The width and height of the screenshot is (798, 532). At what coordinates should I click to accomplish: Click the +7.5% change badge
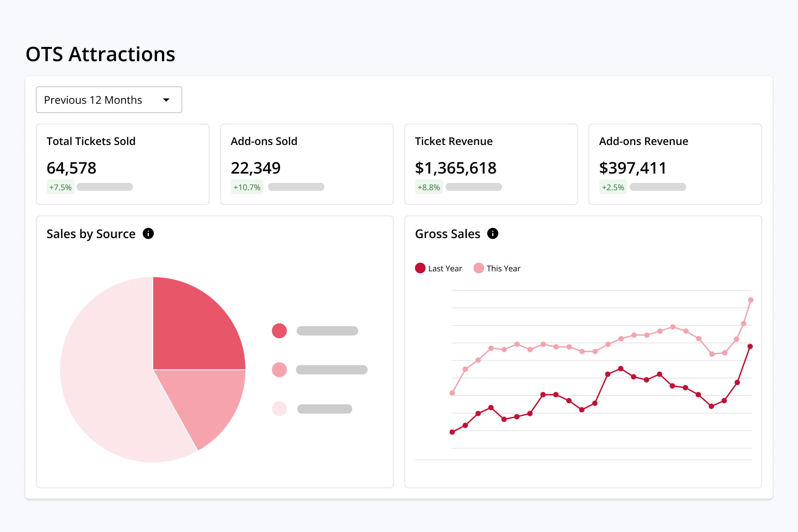pyautogui.click(x=61, y=187)
